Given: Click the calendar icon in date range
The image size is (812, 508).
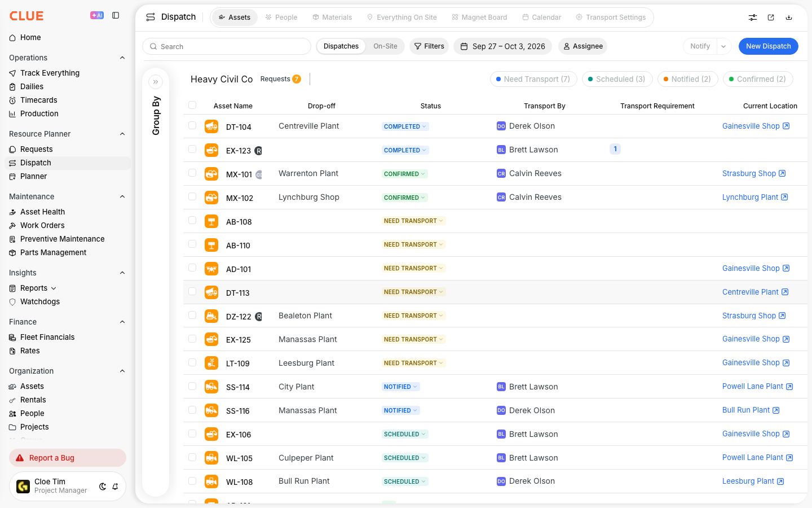Looking at the screenshot, I should [x=464, y=46].
